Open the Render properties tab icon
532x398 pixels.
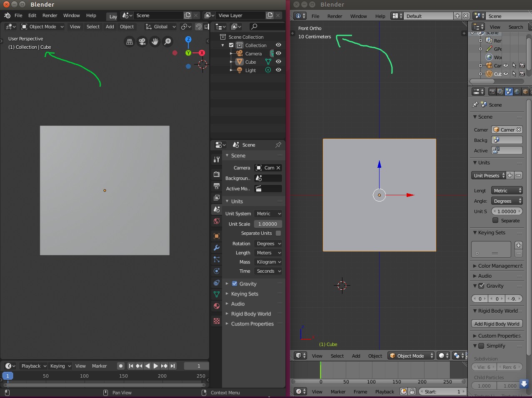click(217, 174)
